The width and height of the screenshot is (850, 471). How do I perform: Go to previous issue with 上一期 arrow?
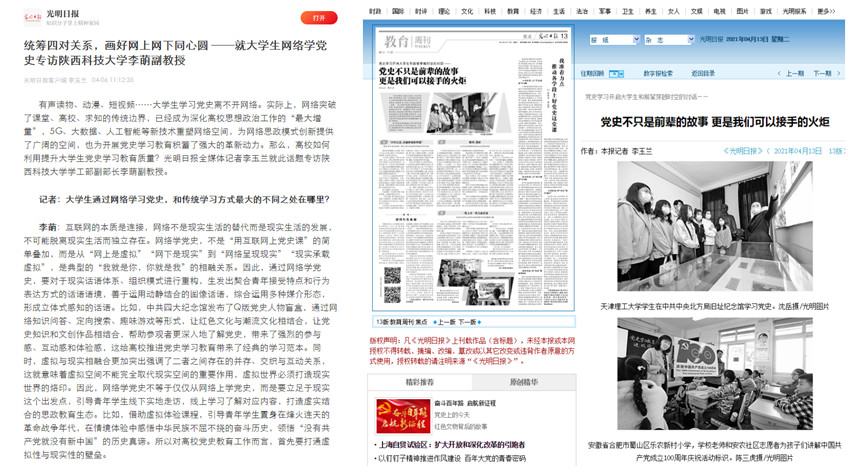click(x=791, y=73)
